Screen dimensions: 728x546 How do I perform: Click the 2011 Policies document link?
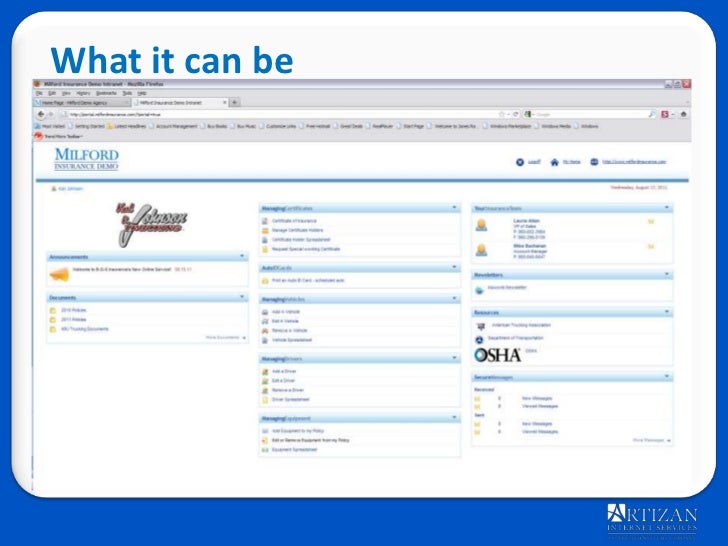tap(73, 320)
